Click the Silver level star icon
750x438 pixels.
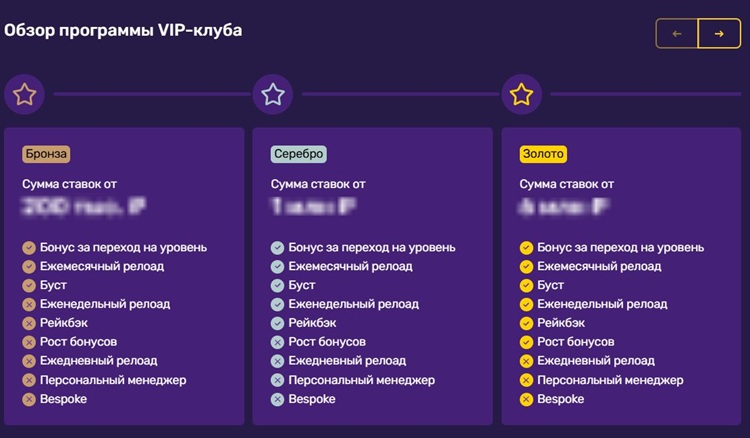coord(273,94)
